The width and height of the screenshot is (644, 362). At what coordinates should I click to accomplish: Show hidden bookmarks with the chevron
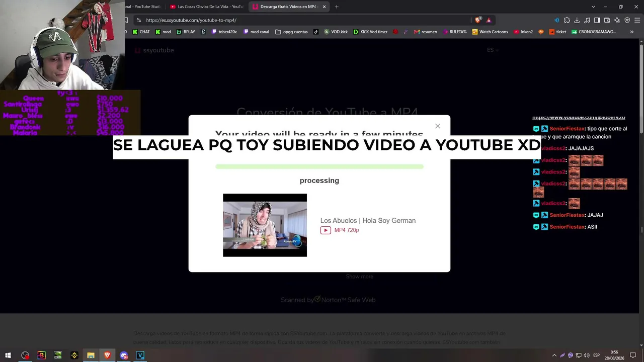click(x=632, y=32)
